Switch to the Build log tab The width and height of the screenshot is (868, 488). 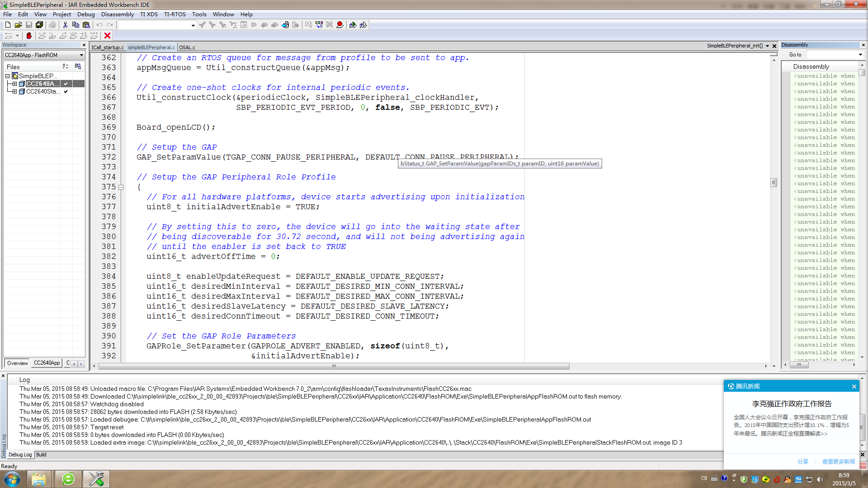coord(41,455)
